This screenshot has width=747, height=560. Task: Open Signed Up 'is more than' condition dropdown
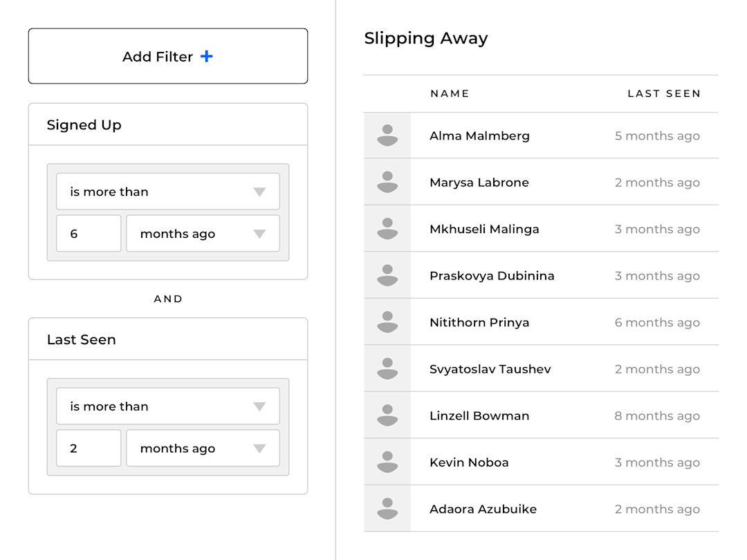click(168, 192)
